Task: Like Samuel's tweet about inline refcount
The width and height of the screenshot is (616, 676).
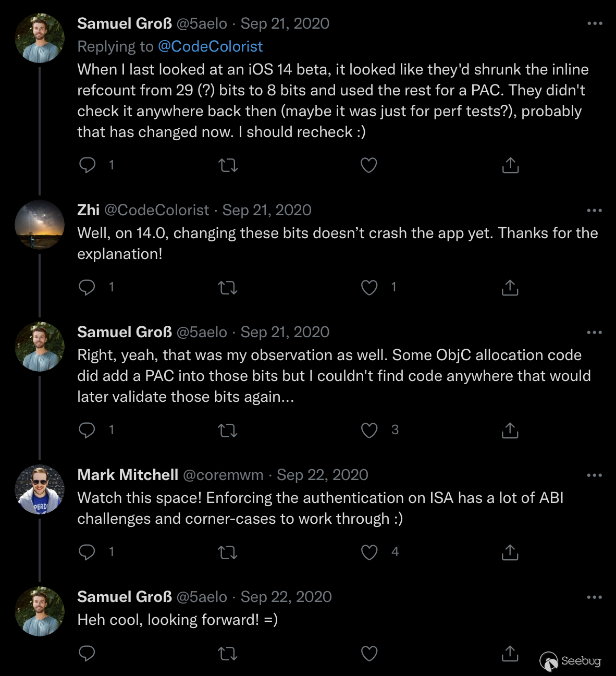Action: pos(369,165)
